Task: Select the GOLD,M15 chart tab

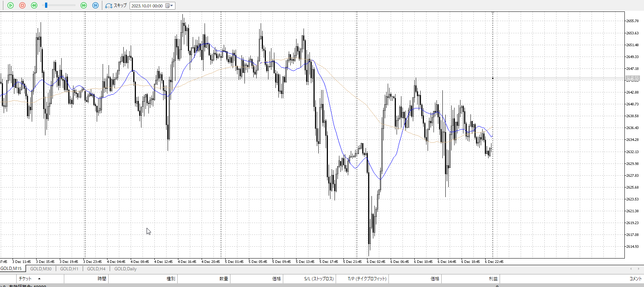Action: pos(11,269)
